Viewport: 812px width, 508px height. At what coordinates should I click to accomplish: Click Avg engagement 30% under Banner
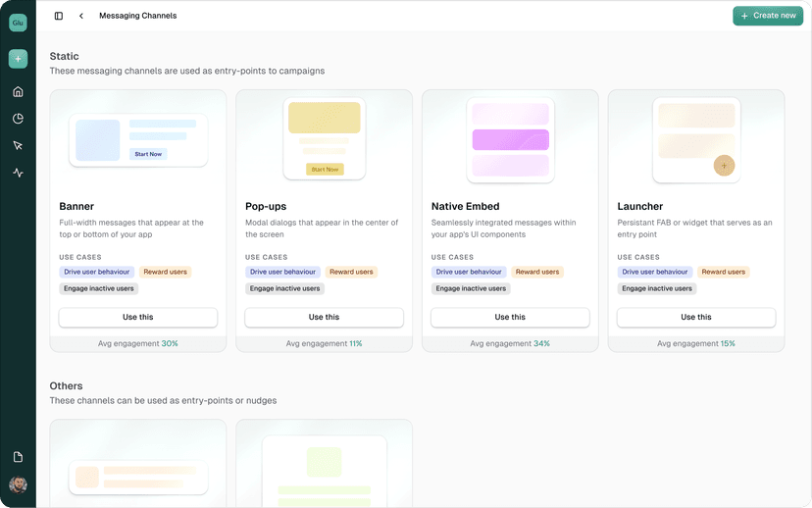pyautogui.click(x=137, y=344)
